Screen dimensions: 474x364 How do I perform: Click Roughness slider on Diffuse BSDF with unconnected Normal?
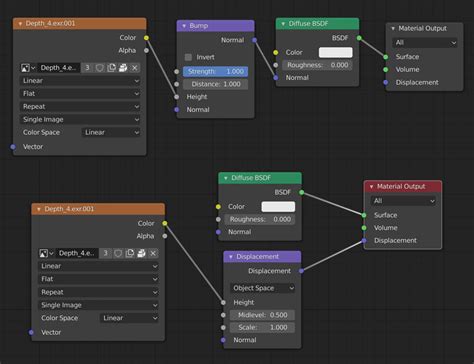[260, 220]
